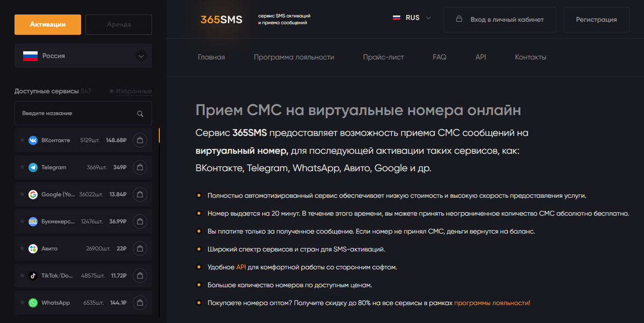Click the Регистрация button
Image resolution: width=644 pixels, height=323 pixels.
click(x=596, y=19)
